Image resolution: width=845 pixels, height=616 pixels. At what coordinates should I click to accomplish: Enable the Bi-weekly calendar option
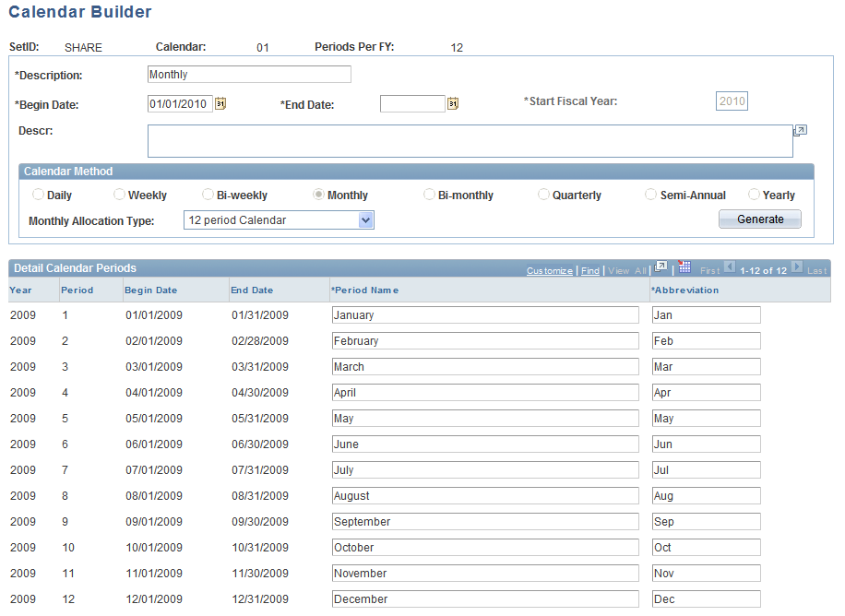(x=208, y=195)
